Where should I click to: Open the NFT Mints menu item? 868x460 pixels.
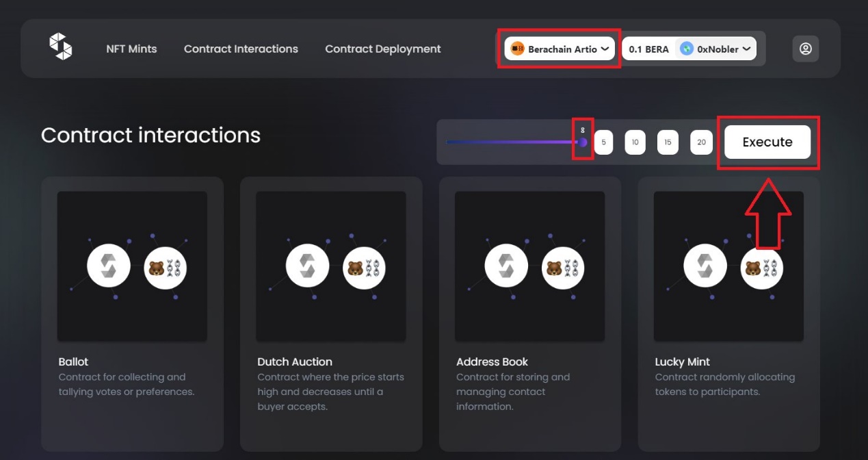pyautogui.click(x=131, y=49)
